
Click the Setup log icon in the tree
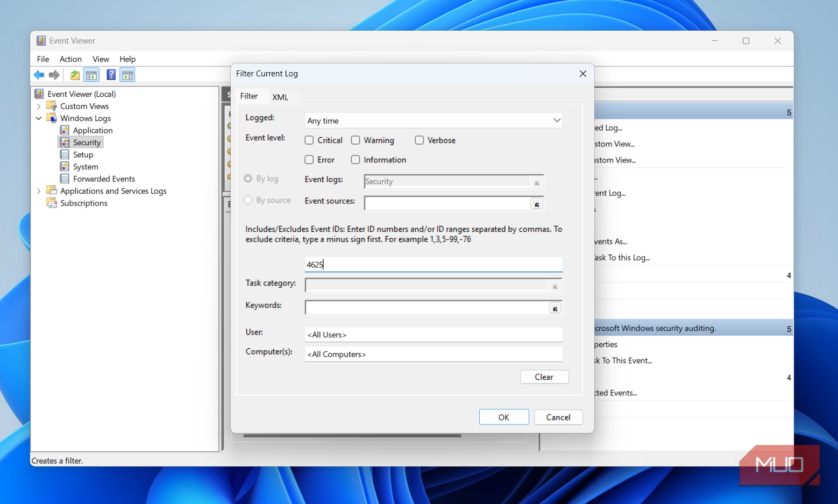(x=65, y=154)
